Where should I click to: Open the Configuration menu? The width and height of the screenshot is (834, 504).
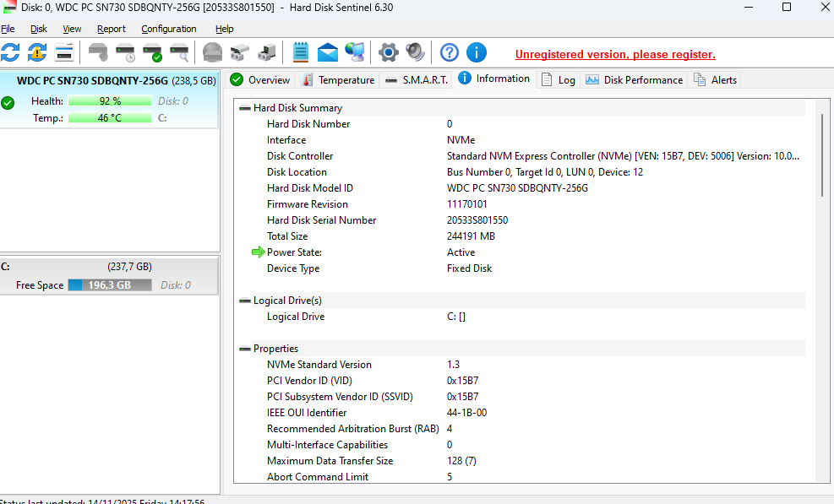(169, 29)
